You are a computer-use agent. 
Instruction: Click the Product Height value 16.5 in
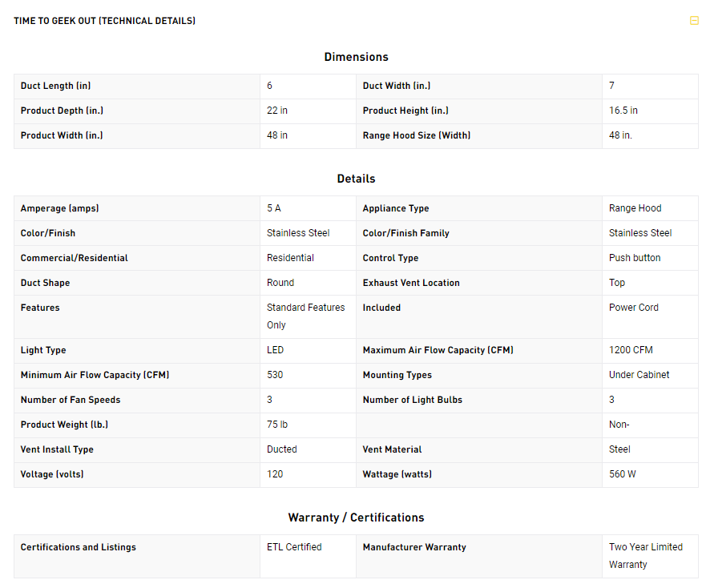(x=623, y=111)
